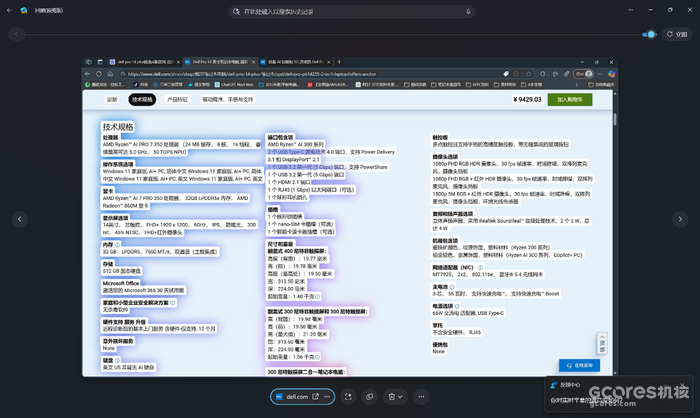Open a new tab with the plus in the snapshot

tap(339, 62)
